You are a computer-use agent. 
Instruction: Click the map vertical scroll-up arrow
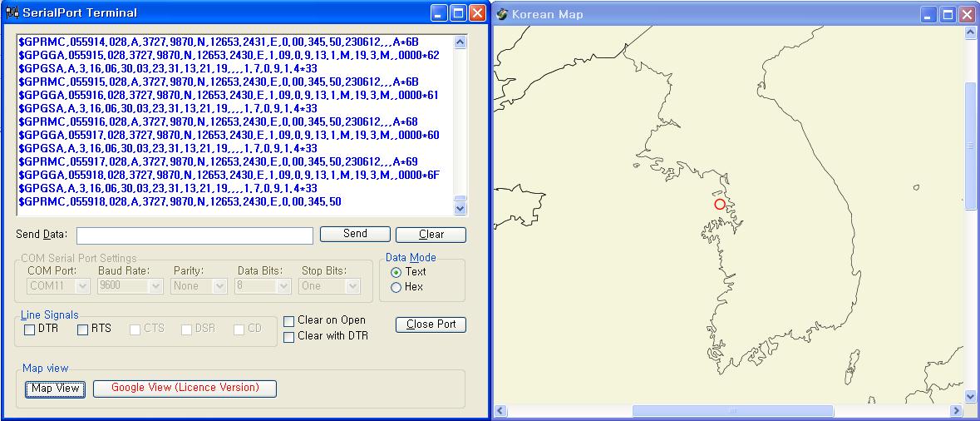[x=971, y=32]
